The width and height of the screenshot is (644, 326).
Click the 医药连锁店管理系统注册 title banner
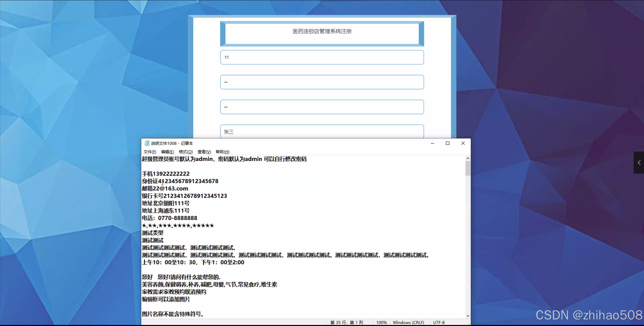[322, 31]
